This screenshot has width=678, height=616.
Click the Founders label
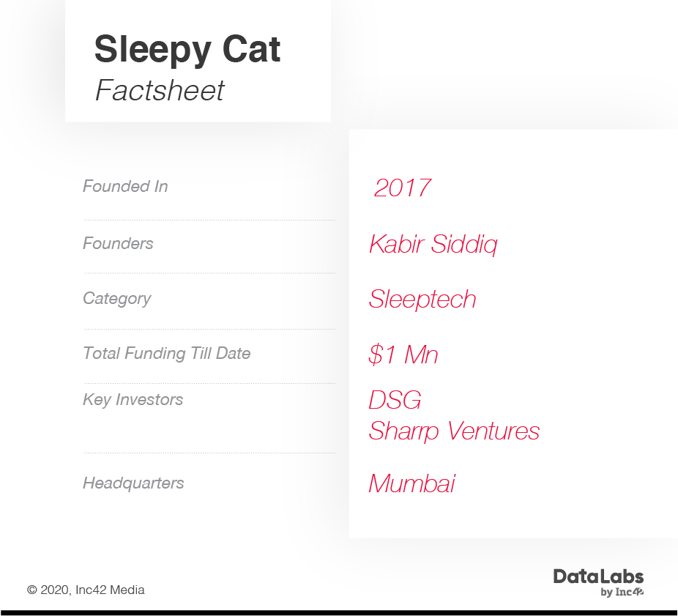tap(118, 243)
